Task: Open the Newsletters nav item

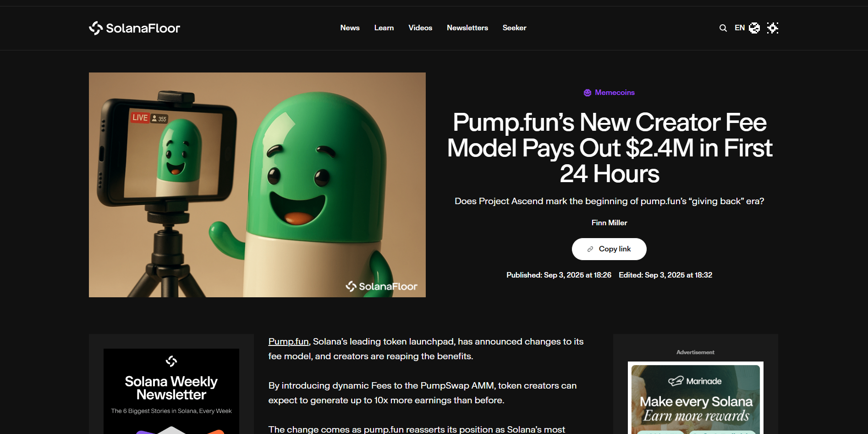Action: pyautogui.click(x=467, y=28)
